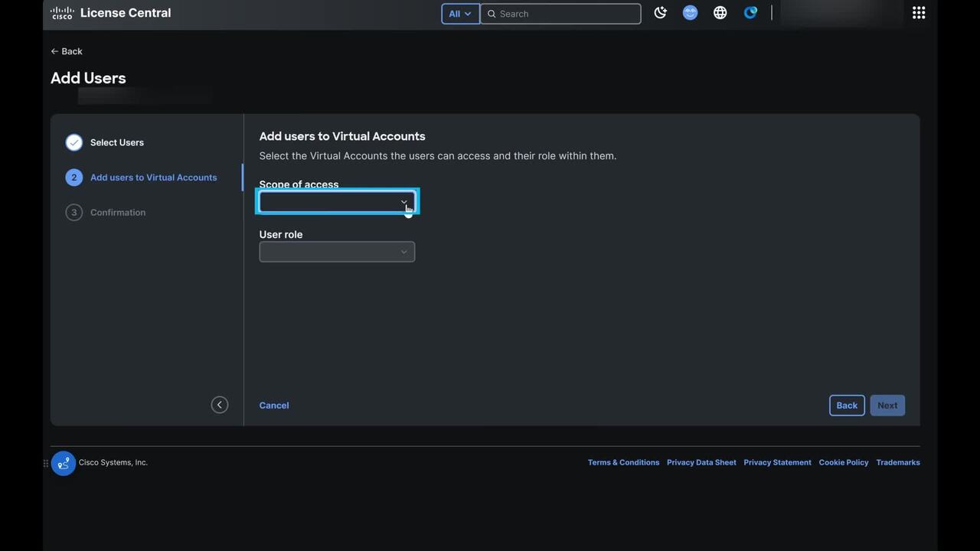This screenshot has height=551, width=980.
Task: Click Back link under the header
Action: (67, 51)
